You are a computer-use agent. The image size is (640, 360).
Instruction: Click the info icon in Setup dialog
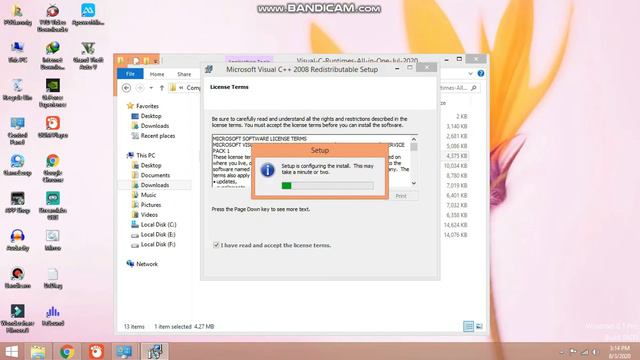[268, 169]
